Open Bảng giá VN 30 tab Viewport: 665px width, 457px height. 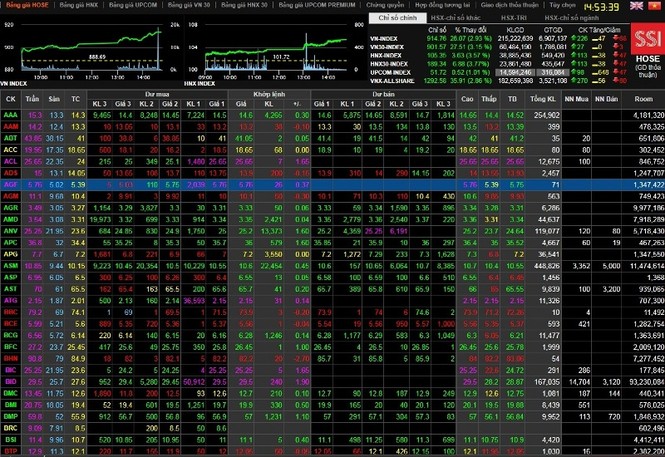pos(189,5)
